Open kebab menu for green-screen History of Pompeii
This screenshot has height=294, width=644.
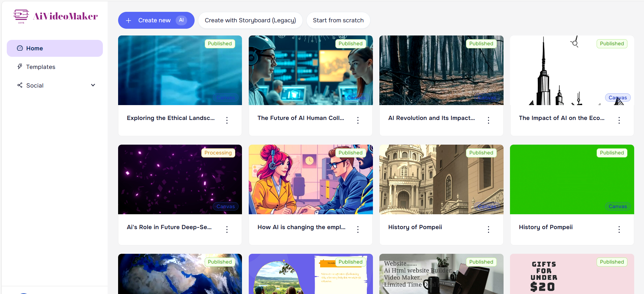[x=619, y=229]
